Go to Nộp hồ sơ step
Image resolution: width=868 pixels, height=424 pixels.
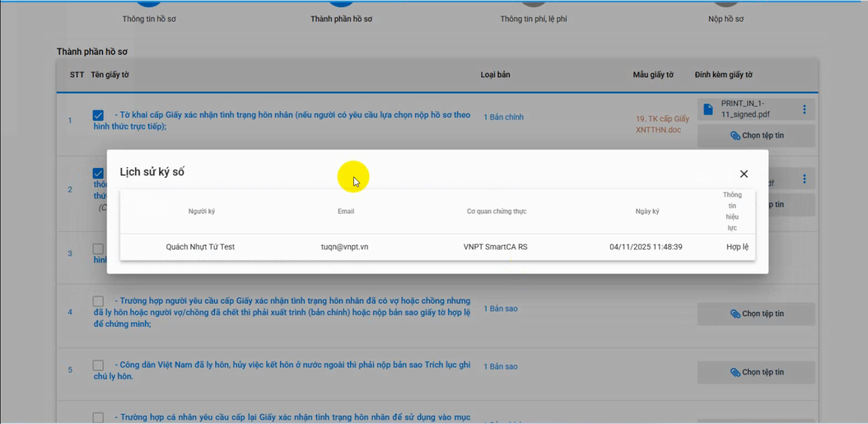[726, 19]
